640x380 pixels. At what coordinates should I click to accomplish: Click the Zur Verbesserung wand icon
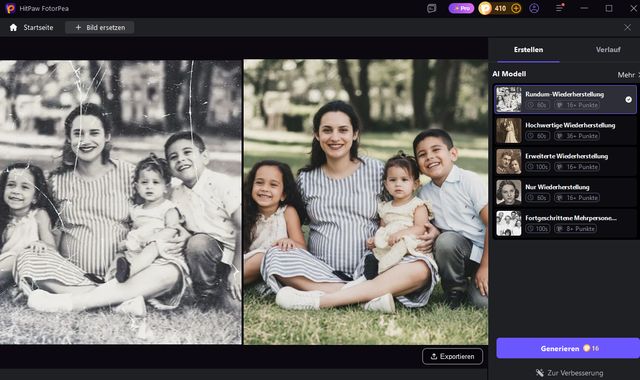(540, 373)
